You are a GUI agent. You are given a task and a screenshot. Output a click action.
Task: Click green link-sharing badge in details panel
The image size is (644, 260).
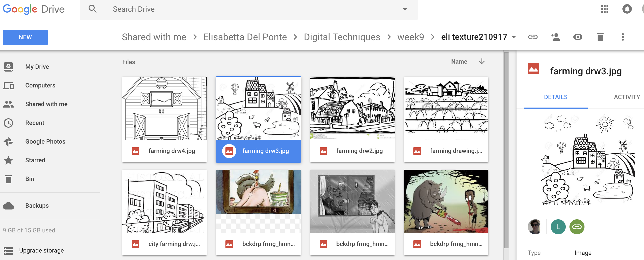pos(577,227)
